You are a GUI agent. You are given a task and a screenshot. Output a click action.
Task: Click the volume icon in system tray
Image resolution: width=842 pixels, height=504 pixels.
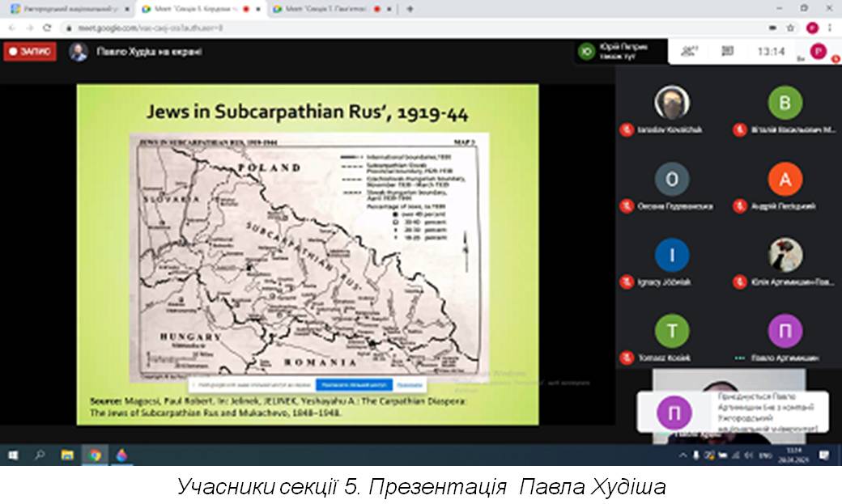coord(749,455)
